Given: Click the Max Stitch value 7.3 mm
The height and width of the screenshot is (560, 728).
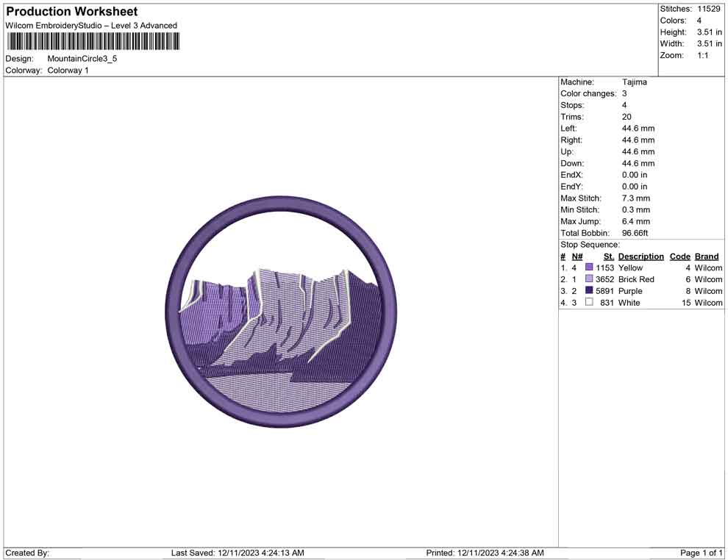Looking at the screenshot, I should click(636, 198).
